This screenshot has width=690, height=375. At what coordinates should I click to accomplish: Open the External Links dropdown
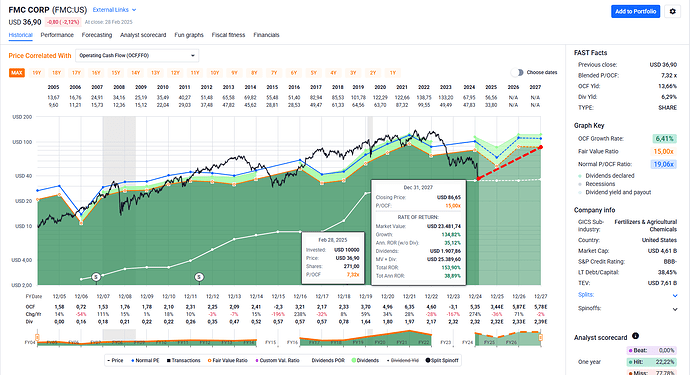[x=114, y=10]
